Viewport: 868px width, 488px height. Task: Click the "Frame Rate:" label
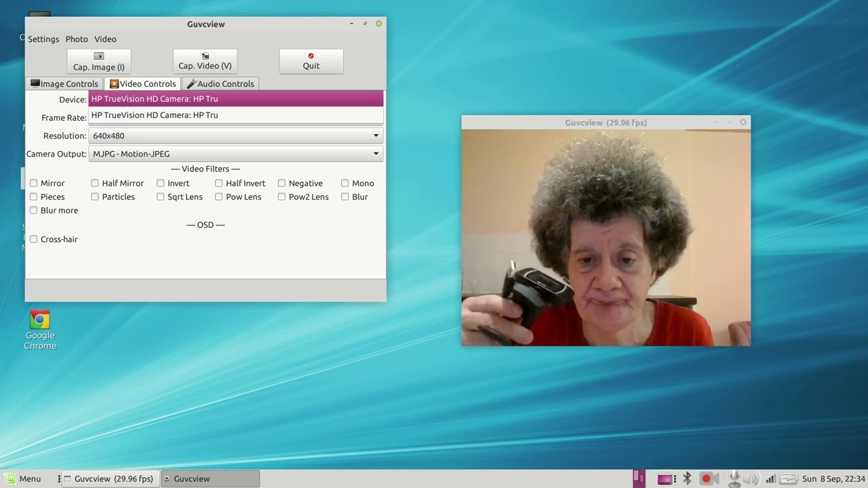(x=64, y=118)
